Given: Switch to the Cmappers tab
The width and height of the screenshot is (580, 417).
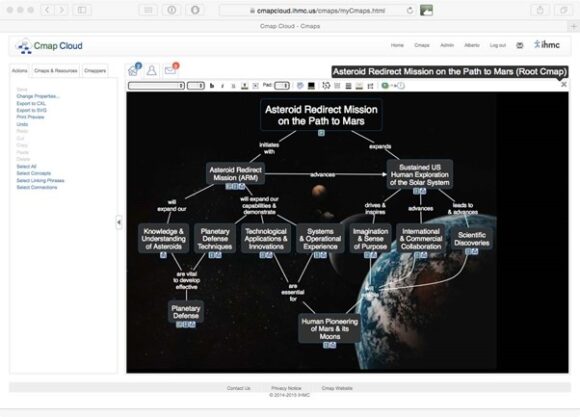Looking at the screenshot, I should click(x=95, y=70).
